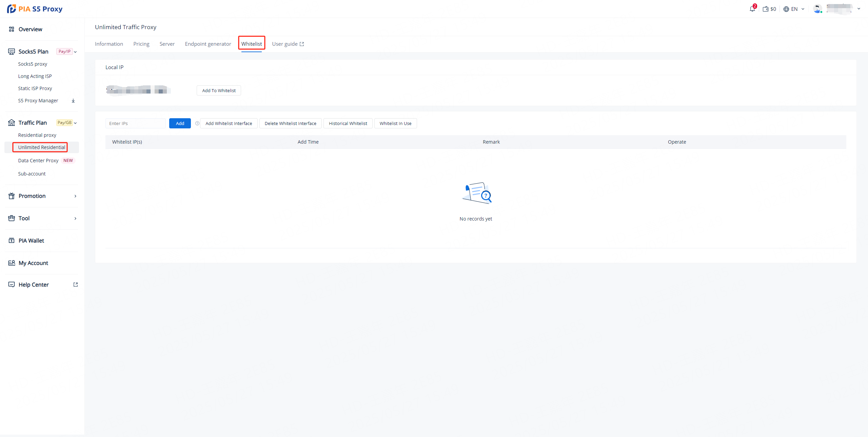Click the S5 Proxy Manager download icon
Screen dimensions: 868x437
(73, 101)
